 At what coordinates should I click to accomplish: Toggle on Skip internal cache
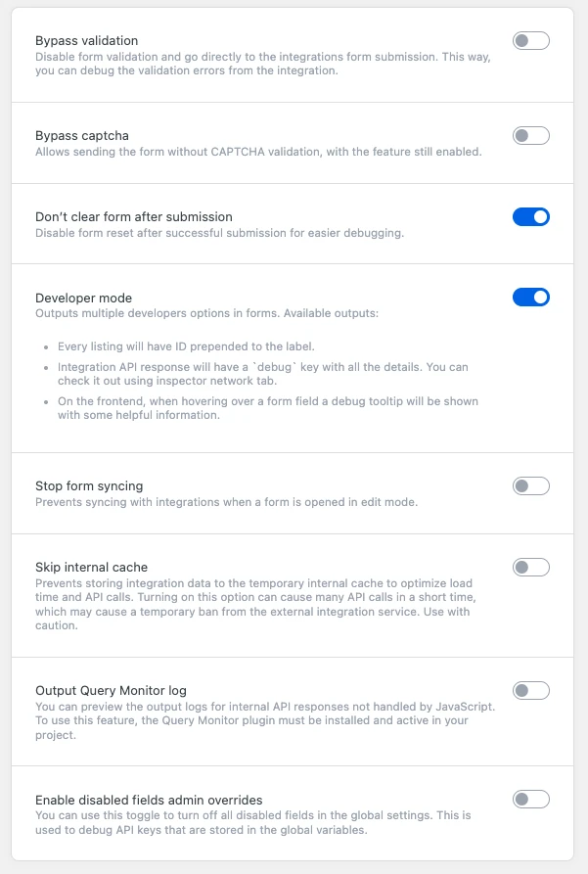click(530, 567)
